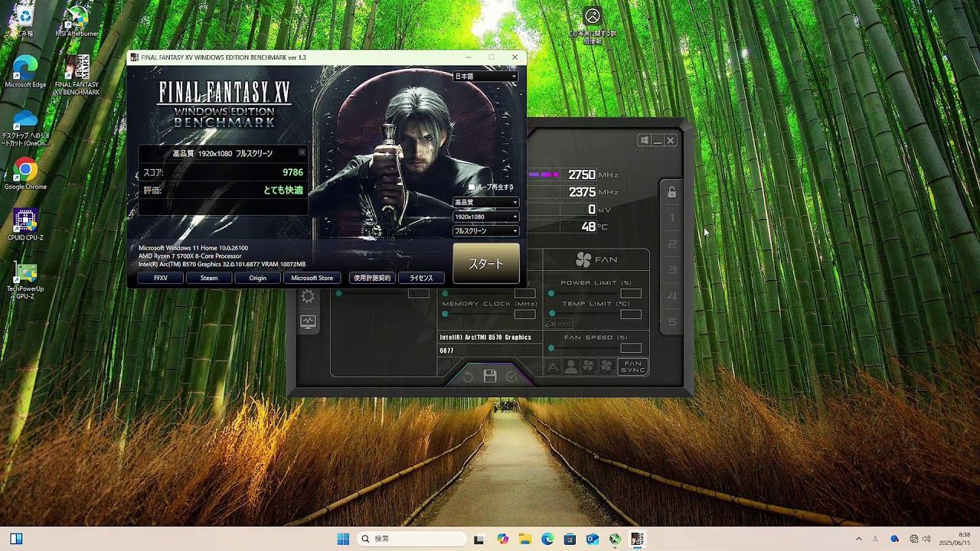This screenshot has height=551, width=980.
Task: Select fan 2 icon in Afterburner
Action: (606, 367)
